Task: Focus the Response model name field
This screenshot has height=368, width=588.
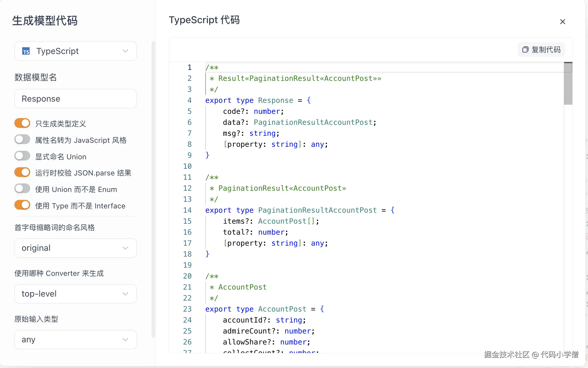Action: pos(76,99)
